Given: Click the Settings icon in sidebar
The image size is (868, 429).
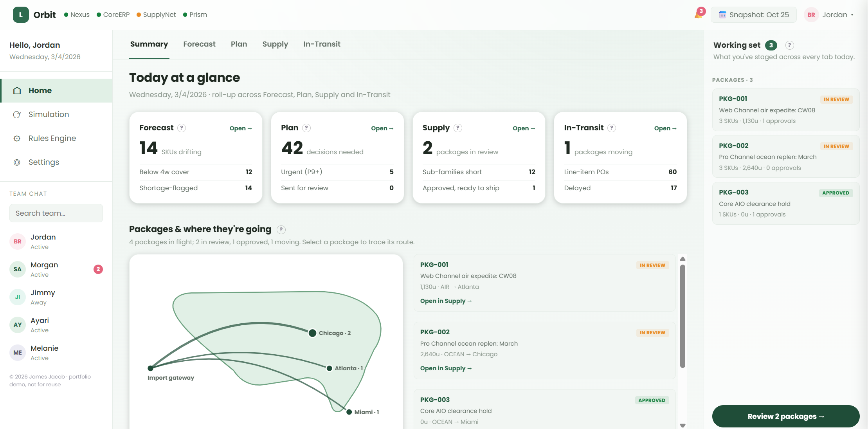Looking at the screenshot, I should coord(17,162).
